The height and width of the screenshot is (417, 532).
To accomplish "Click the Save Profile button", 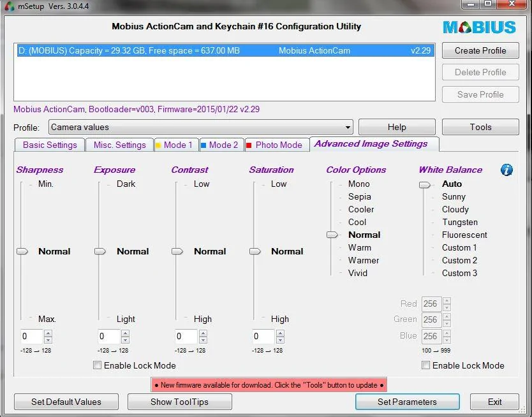I will pos(480,94).
